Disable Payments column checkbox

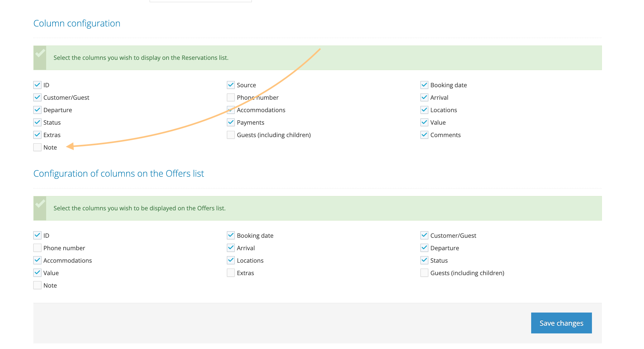click(x=231, y=122)
